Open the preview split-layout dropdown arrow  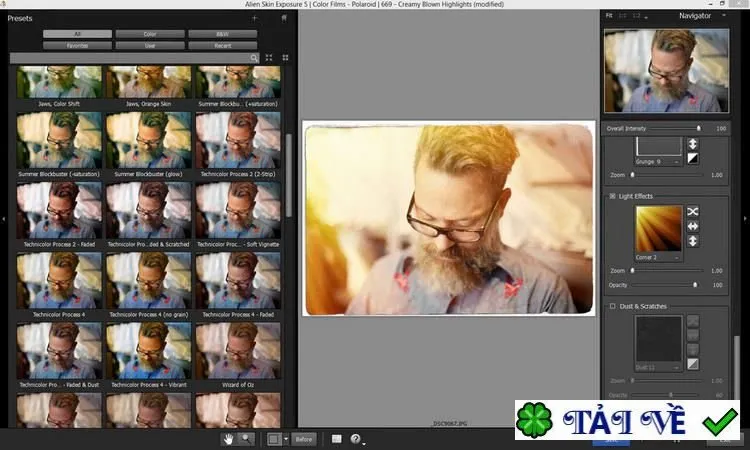click(x=286, y=439)
